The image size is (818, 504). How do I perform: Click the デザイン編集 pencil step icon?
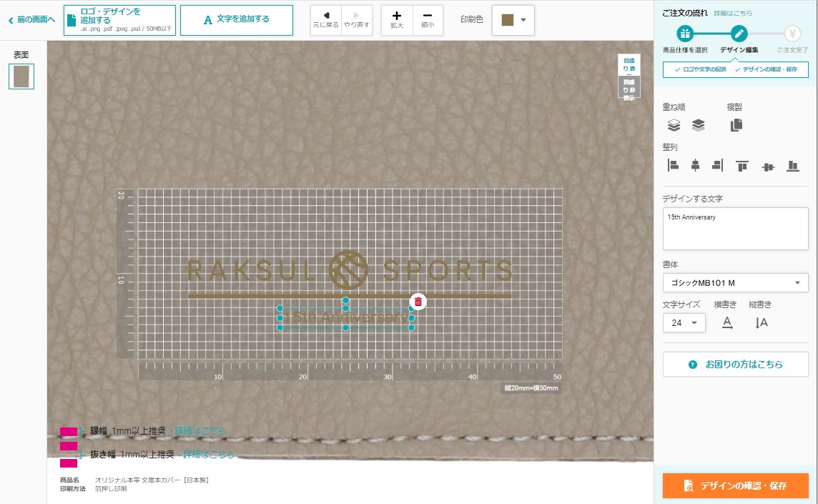(x=739, y=34)
